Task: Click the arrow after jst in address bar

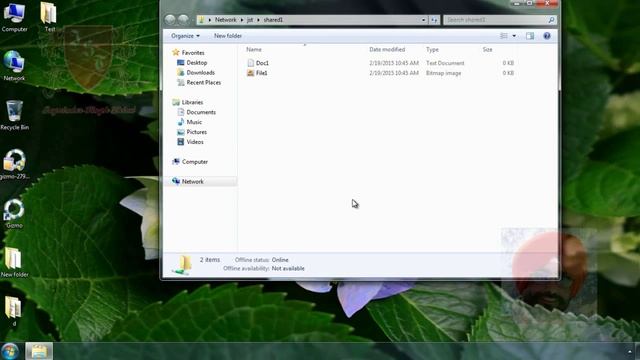Action: (258, 20)
